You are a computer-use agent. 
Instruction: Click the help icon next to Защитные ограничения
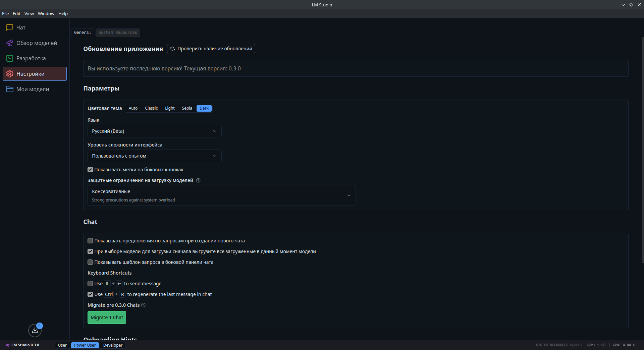point(198,180)
